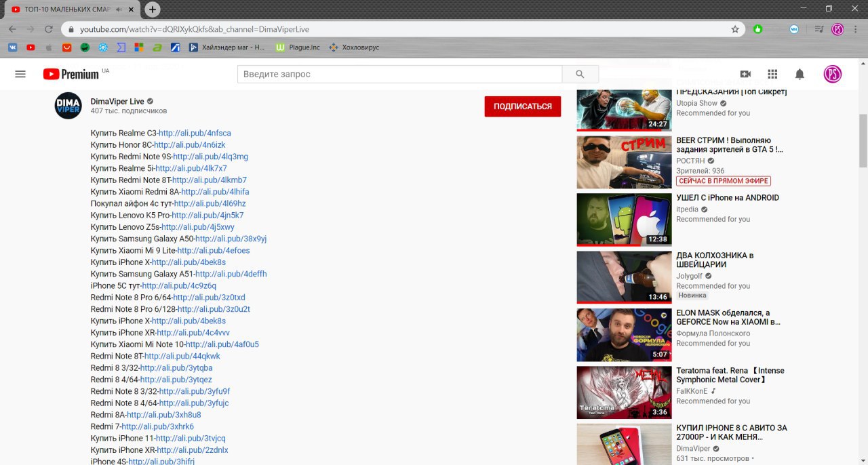Open ELON MASK обделался video thumbnail
This screenshot has height=465, width=868.
point(624,335)
